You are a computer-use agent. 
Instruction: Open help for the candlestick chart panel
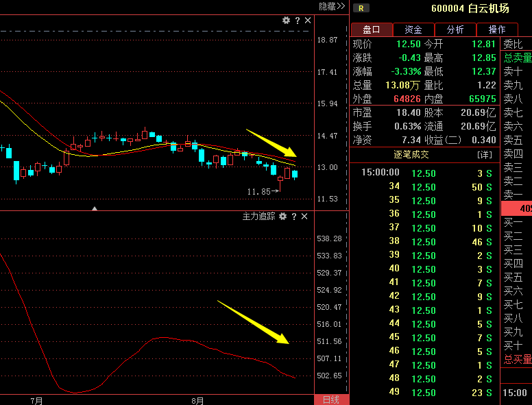tap(298, 21)
